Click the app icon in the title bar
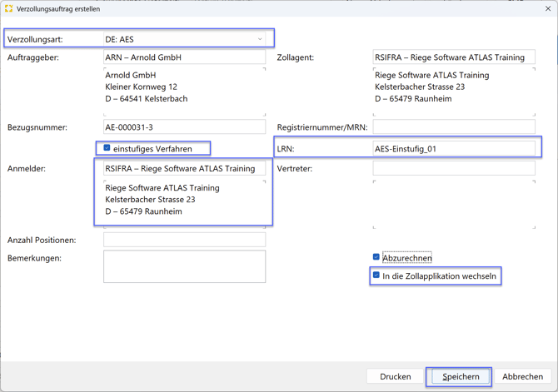This screenshot has height=392, width=558. pyautogui.click(x=9, y=9)
